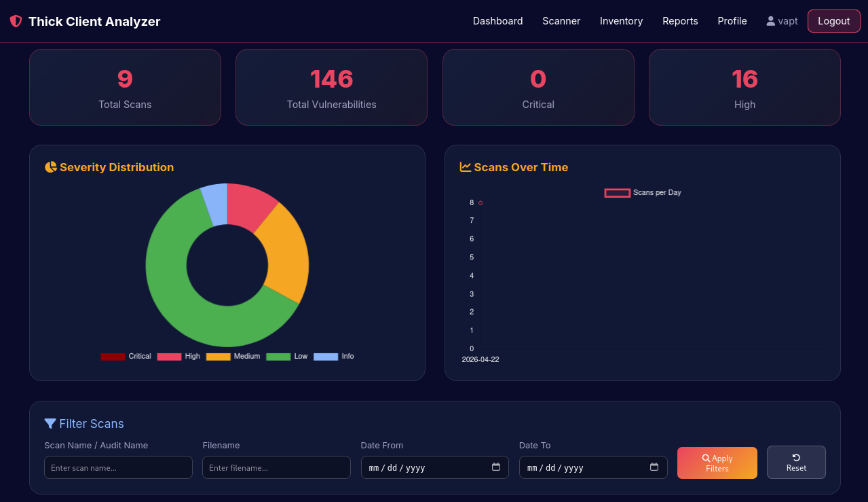Click the Severity Distribution heading
Image resolution: width=868 pixels, height=502 pixels.
pos(117,167)
